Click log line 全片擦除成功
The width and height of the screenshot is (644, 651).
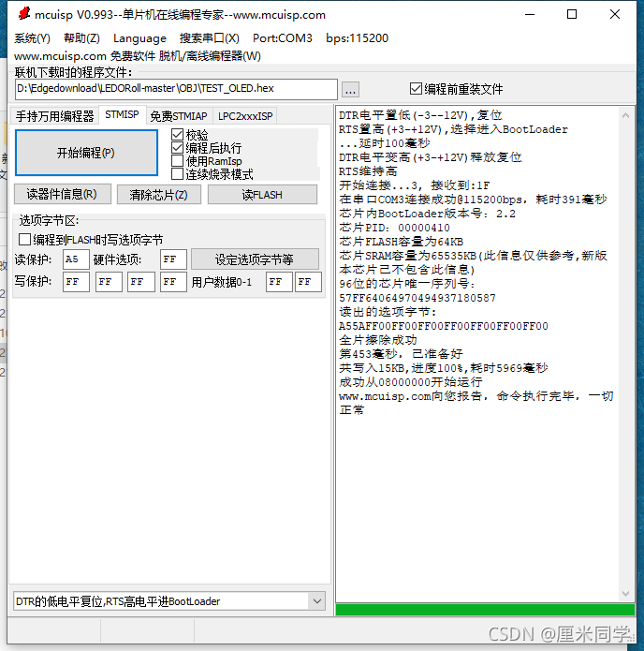[377, 340]
